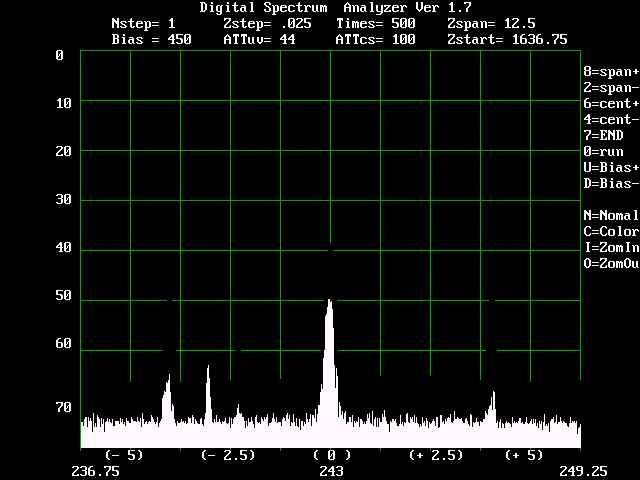This screenshot has height=480, width=640.
Task: Click the '( 0 )' center offset marker
Action: click(x=332, y=455)
